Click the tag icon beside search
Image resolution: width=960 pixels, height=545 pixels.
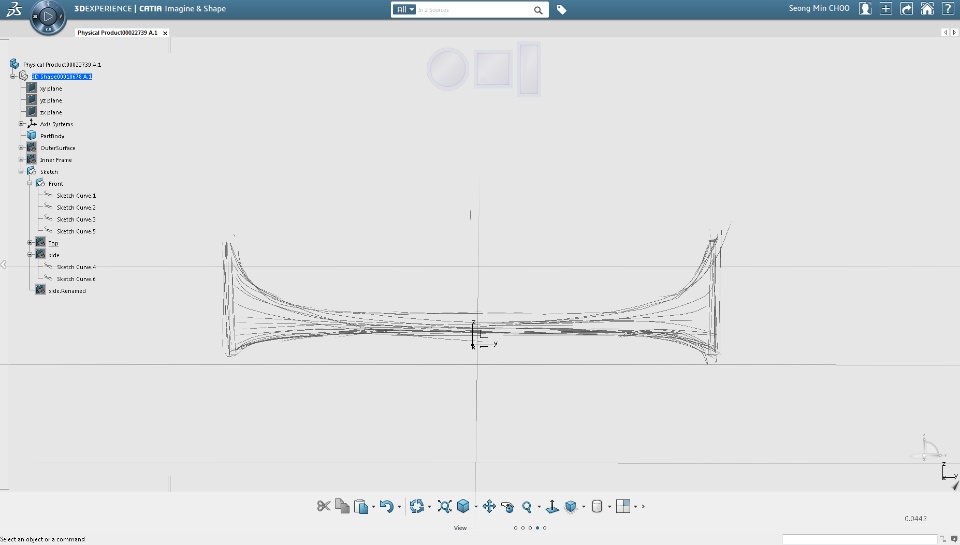[561, 10]
